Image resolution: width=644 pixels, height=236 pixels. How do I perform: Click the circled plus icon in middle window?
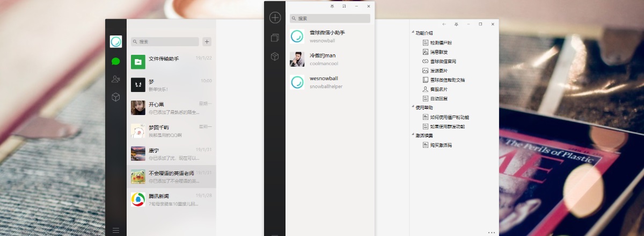click(275, 18)
